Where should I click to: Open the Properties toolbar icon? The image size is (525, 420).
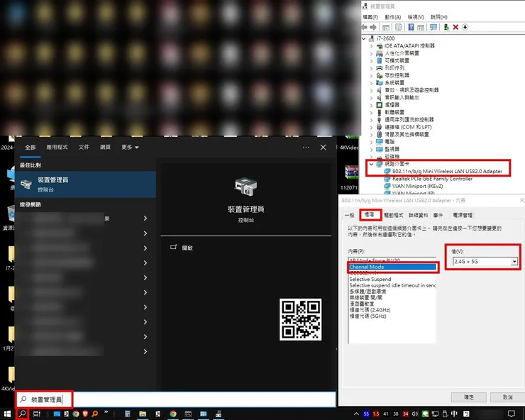(x=399, y=27)
